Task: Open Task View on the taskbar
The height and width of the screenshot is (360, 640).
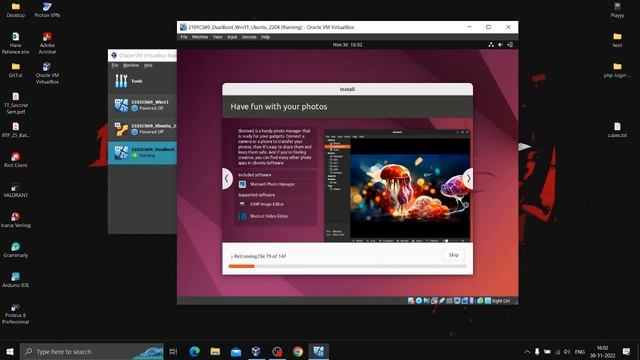Action: click(x=173, y=351)
